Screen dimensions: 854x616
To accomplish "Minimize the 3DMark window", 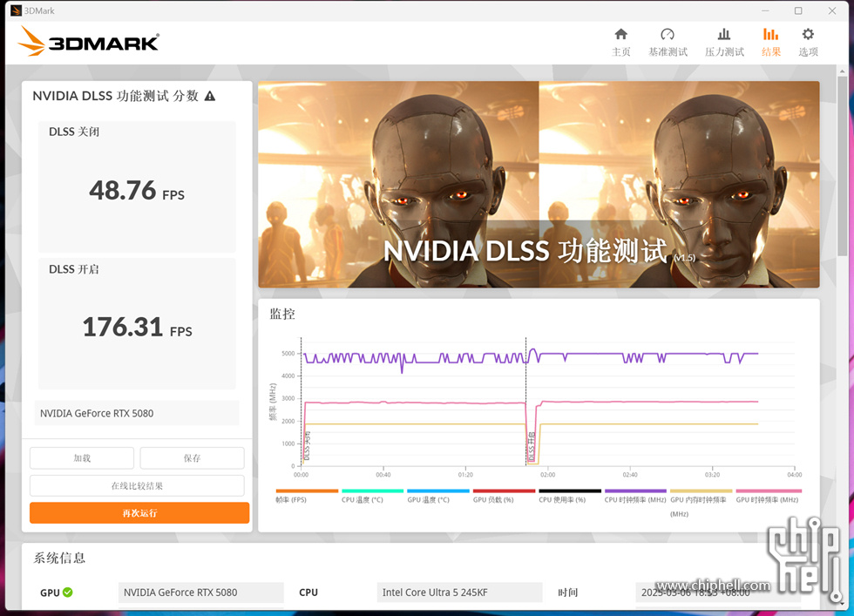I will 765,10.
